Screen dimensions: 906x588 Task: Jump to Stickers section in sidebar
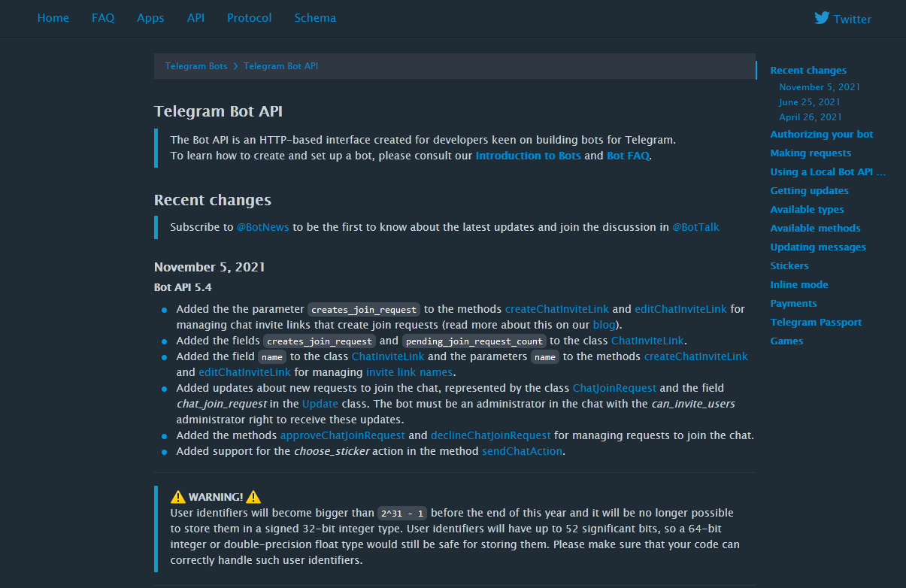click(x=789, y=265)
